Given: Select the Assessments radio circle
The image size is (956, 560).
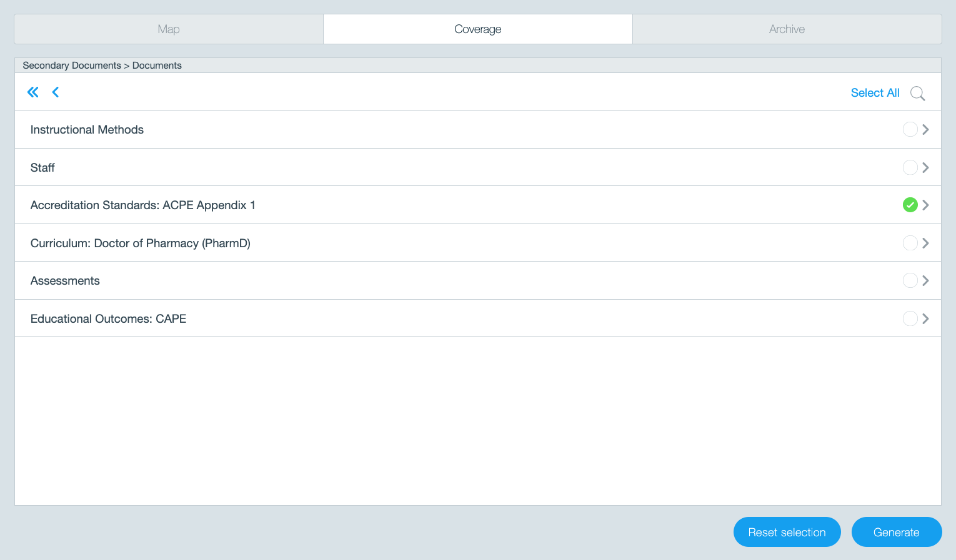Looking at the screenshot, I should (x=910, y=280).
